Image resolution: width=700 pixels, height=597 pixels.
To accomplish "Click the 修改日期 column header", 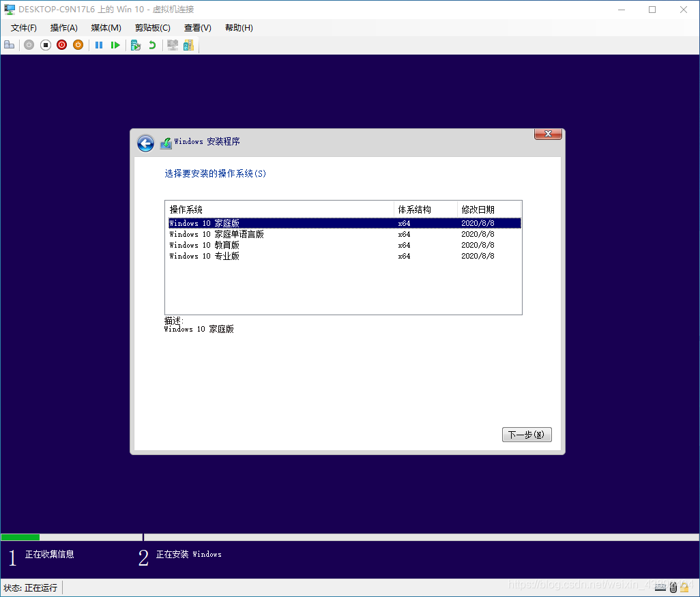I will point(488,209).
